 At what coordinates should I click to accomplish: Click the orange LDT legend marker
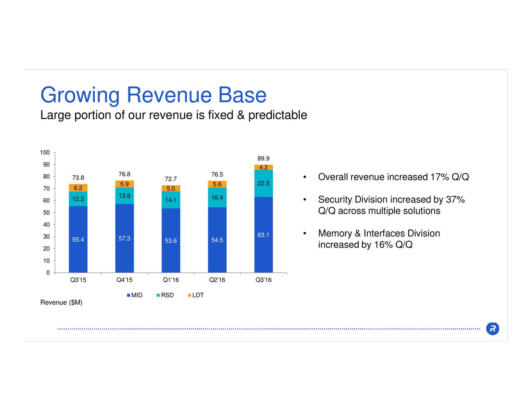click(x=188, y=295)
